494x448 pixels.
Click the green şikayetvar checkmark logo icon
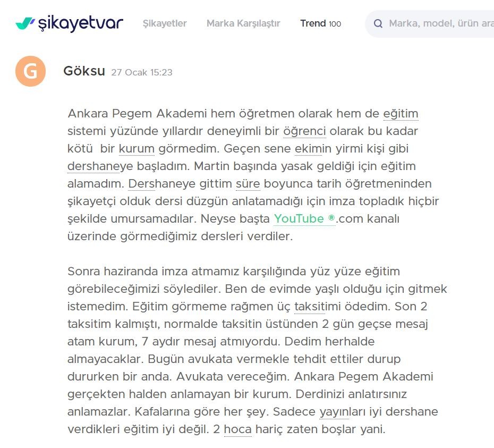click(x=25, y=23)
